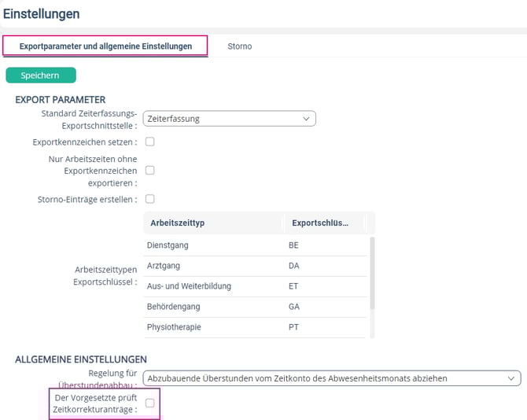527x420 pixels.
Task: Click the BE export key cell
Action: 294,245
